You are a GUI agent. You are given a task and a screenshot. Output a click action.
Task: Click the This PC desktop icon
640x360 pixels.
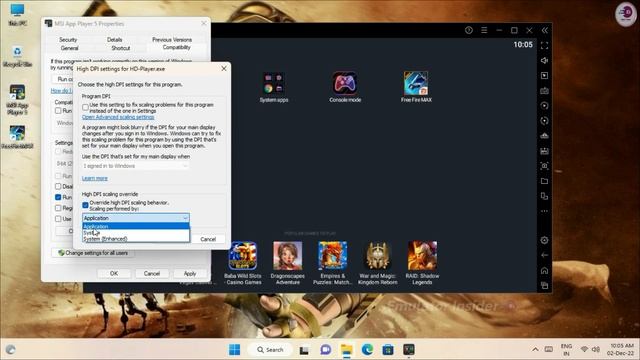17,15
